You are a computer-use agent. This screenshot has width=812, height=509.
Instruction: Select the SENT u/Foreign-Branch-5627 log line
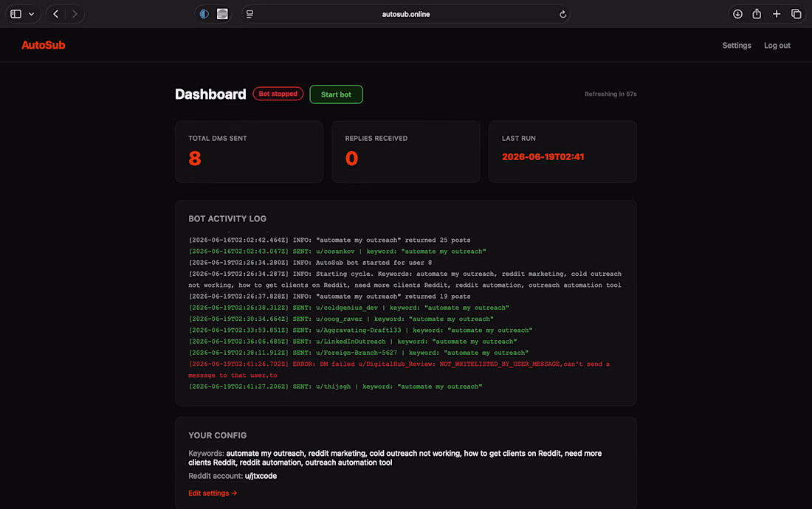(x=358, y=353)
